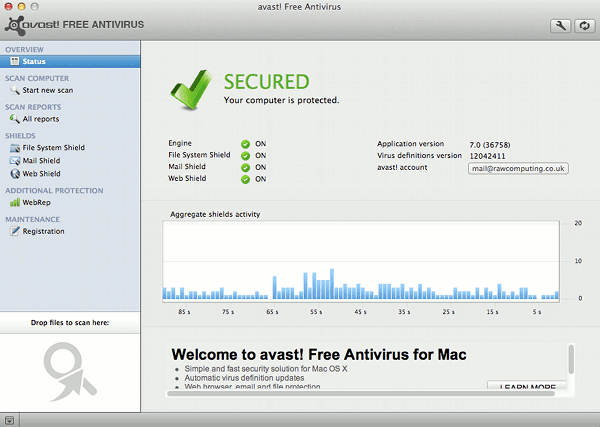Click the Mail Shield green ON indicator
The height and width of the screenshot is (427, 600).
[245, 168]
